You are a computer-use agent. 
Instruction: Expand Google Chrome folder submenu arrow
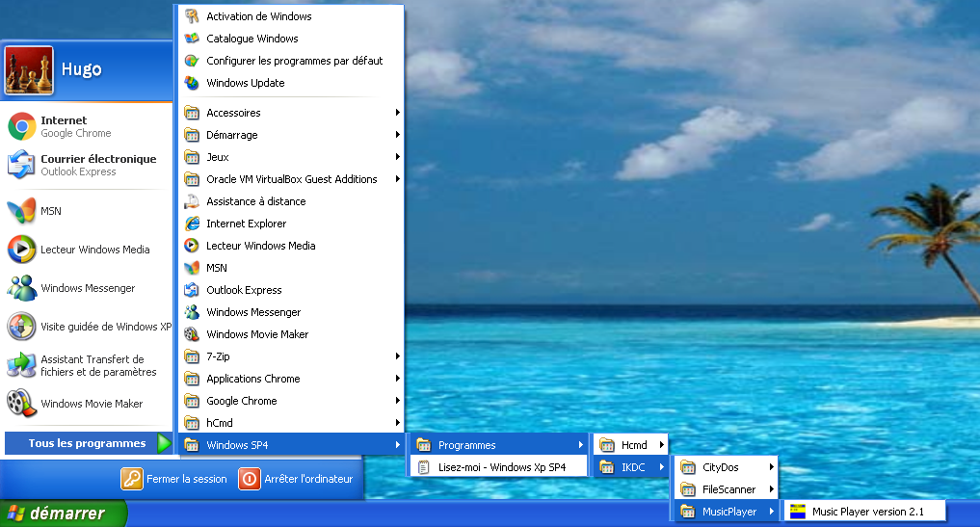pos(398,401)
